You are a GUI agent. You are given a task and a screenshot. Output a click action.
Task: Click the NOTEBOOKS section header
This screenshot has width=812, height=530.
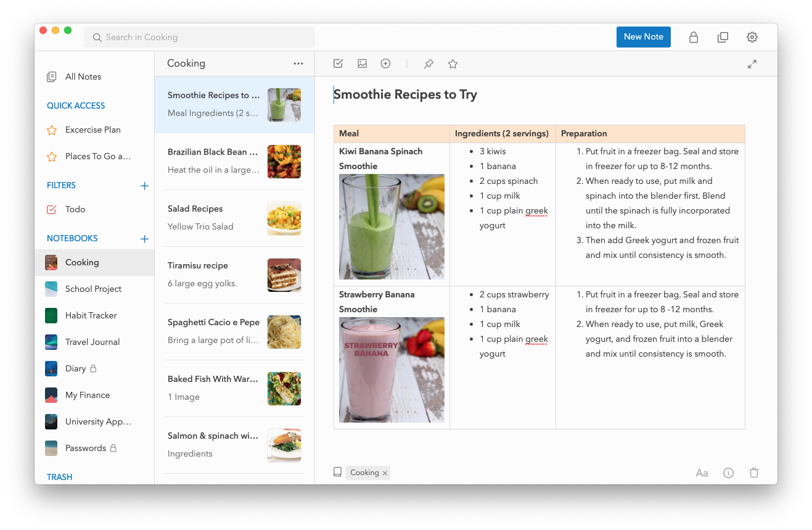(72, 238)
